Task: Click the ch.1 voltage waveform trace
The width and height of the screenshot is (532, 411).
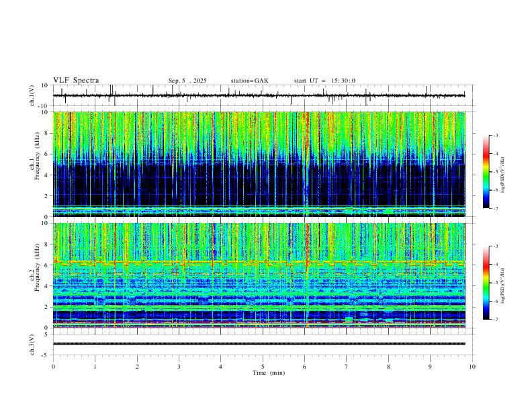Action: click(x=259, y=95)
